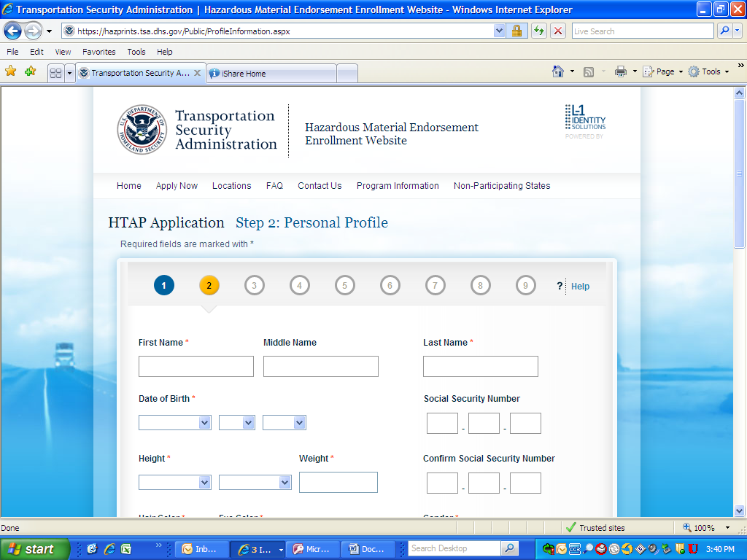
Task: Open the Locations page link
Action: click(x=231, y=186)
